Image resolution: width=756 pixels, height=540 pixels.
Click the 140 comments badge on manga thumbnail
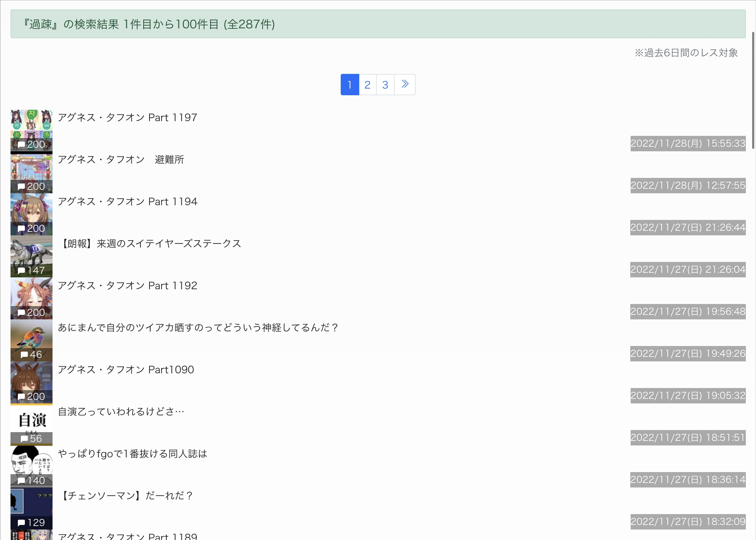(x=32, y=480)
